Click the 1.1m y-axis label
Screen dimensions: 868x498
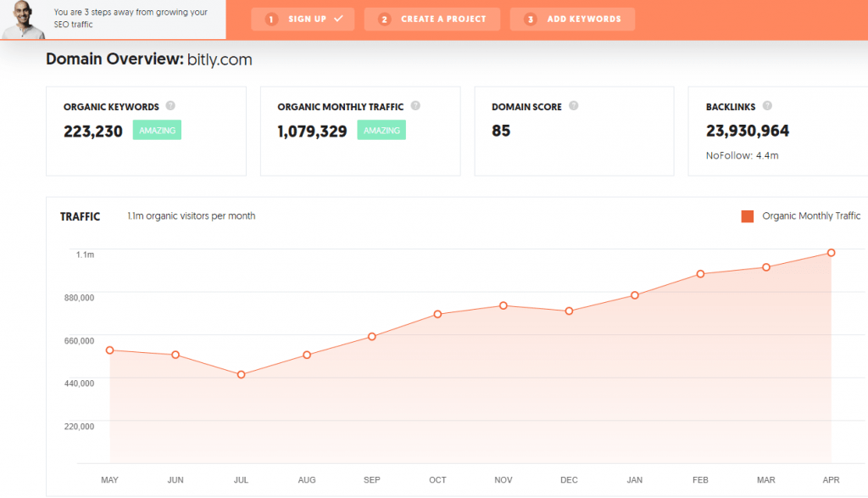point(86,255)
